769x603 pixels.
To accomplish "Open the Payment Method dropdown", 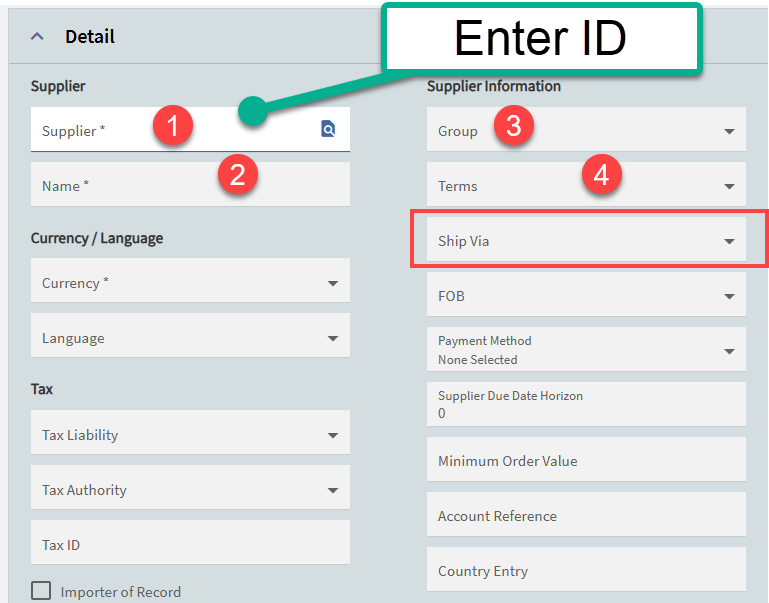I will pos(586,349).
